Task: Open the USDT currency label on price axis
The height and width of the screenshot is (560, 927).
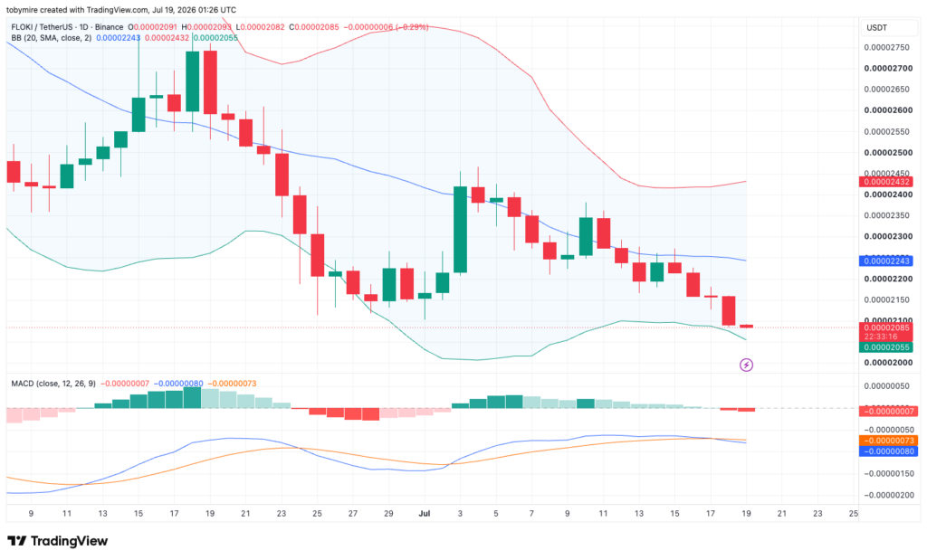Action: (876, 28)
